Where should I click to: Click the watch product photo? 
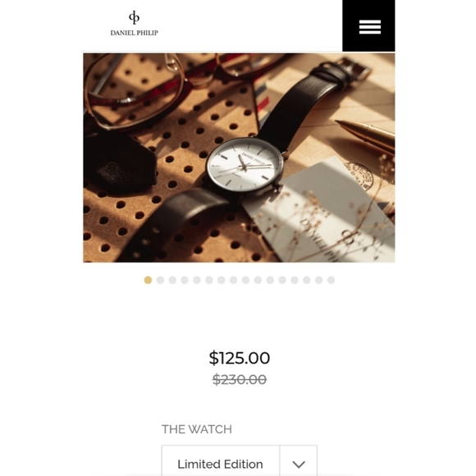[x=239, y=158]
